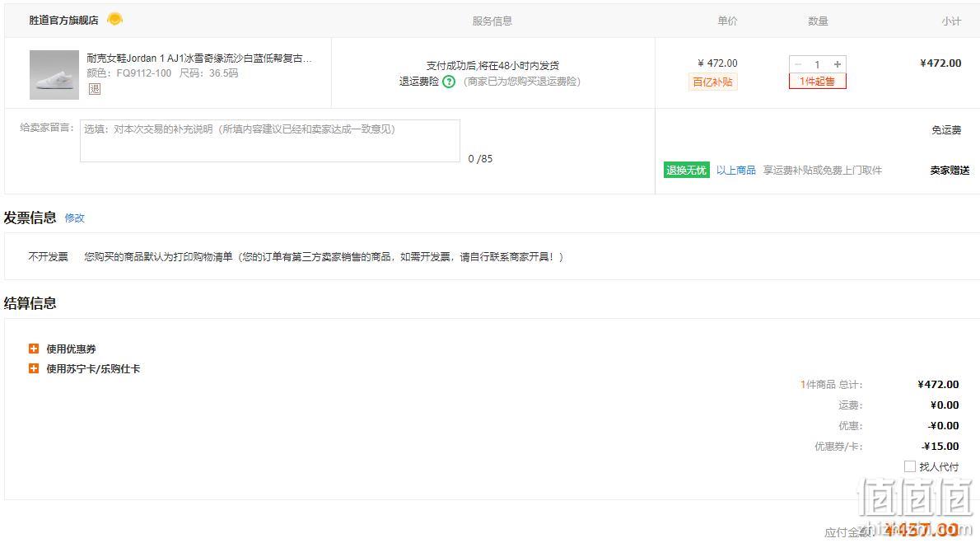
Task: Click the 享运费补贴或免费上门取件 text
Action: pos(823,171)
